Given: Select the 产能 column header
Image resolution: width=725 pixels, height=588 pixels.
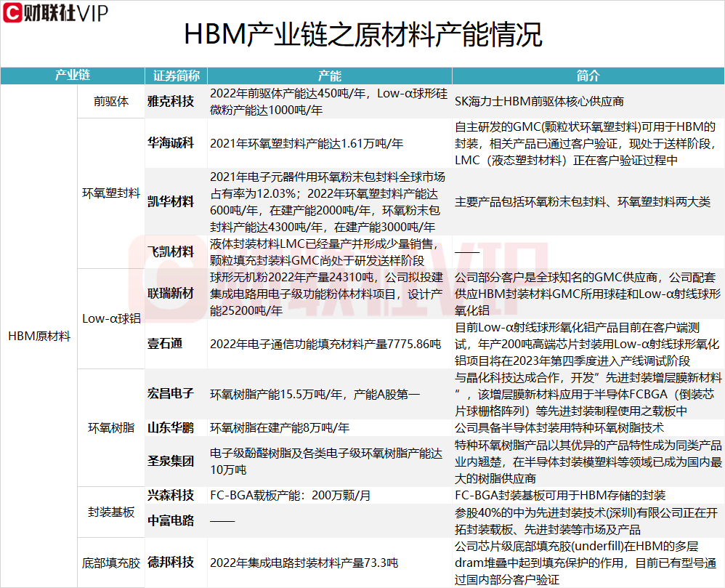Looking at the screenshot, I should click(330, 76).
